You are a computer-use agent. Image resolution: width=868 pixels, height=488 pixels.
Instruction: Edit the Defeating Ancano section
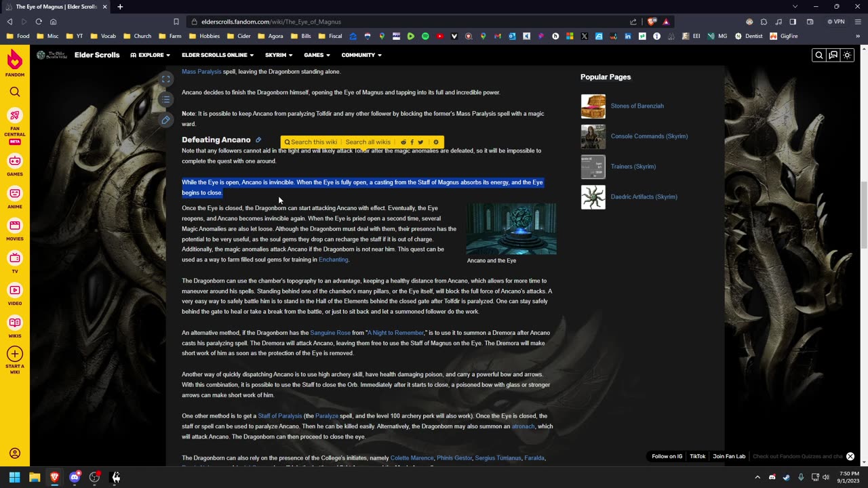pyautogui.click(x=258, y=140)
